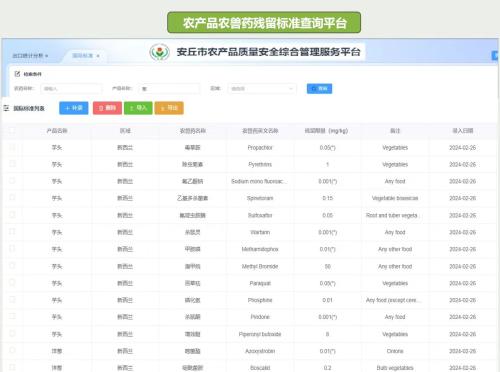Click the 'Boscalid' cell
The width and height of the screenshot is (500, 372).
tap(260, 368)
